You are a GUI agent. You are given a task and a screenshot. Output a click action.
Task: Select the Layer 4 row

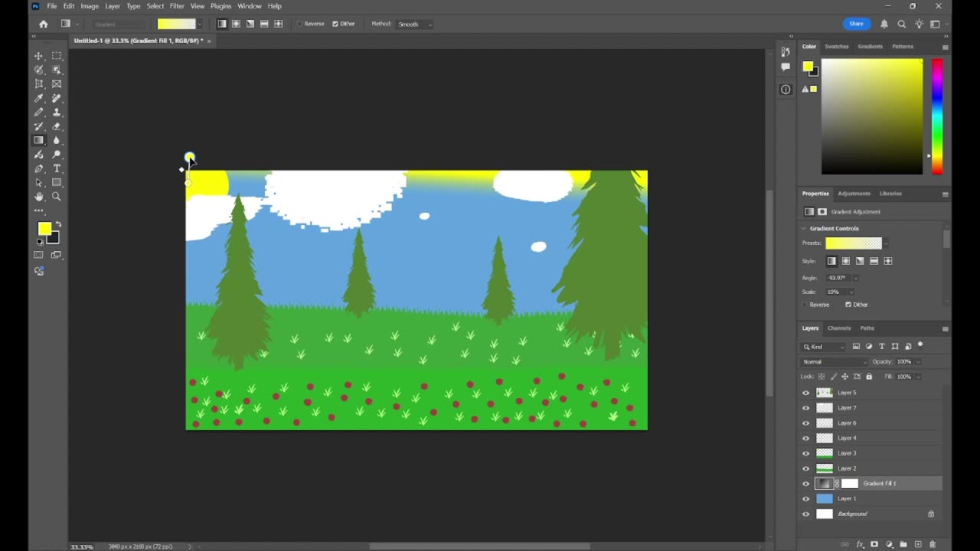[x=871, y=439]
